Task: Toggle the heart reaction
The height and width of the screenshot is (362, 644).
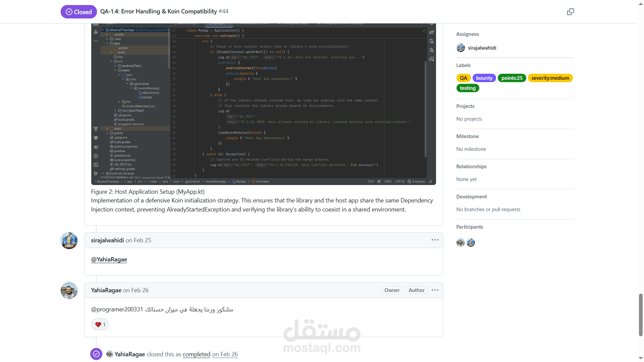Action: (100, 324)
